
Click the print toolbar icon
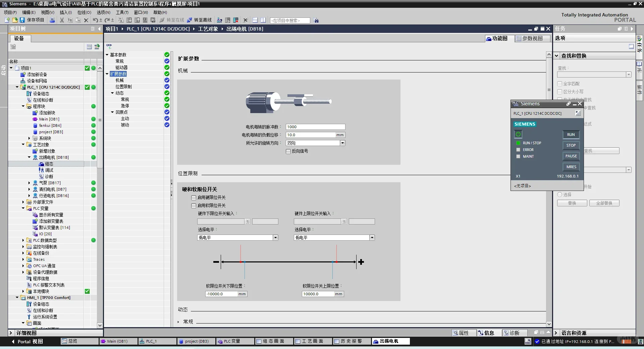click(x=52, y=20)
